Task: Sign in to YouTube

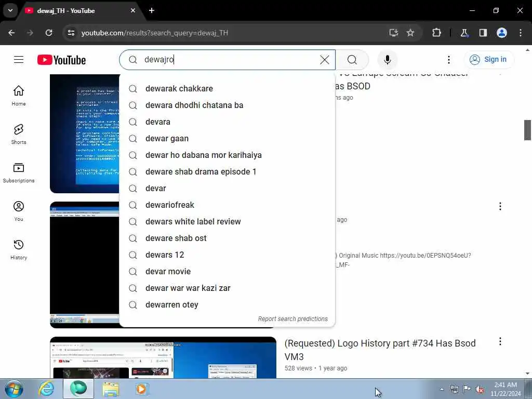Action: tap(488, 60)
